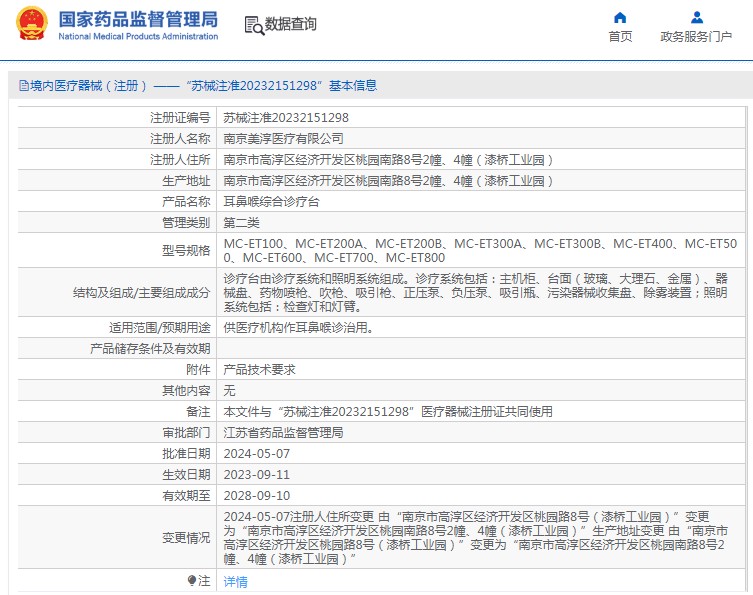Click the 生产地址 address value
Viewport: 753px width, 595px height.
point(388,181)
